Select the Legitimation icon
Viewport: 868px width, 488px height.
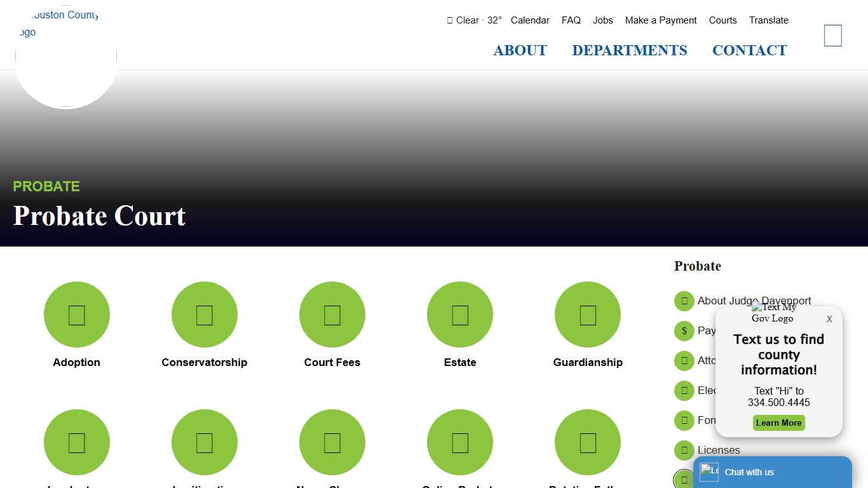pyautogui.click(x=204, y=442)
